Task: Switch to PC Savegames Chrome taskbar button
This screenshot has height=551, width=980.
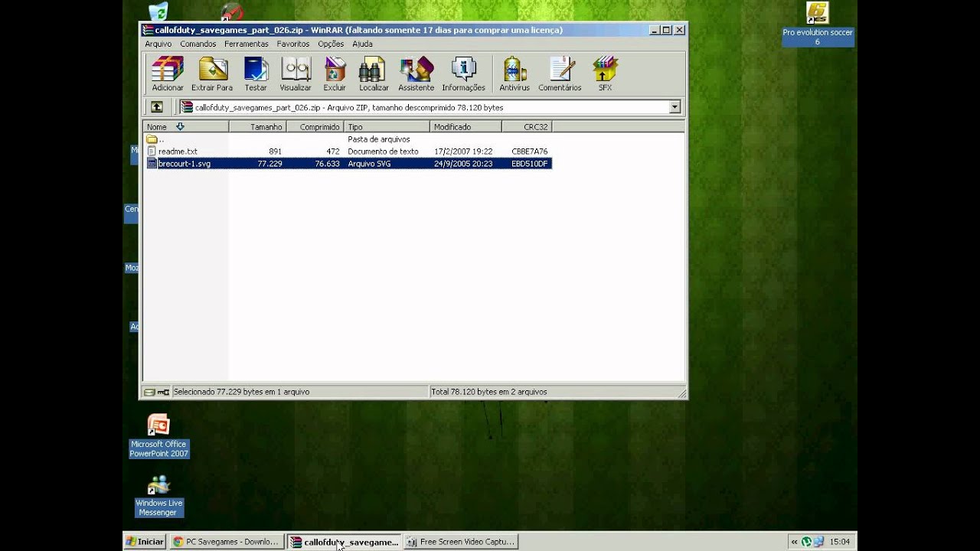Action: pos(225,542)
